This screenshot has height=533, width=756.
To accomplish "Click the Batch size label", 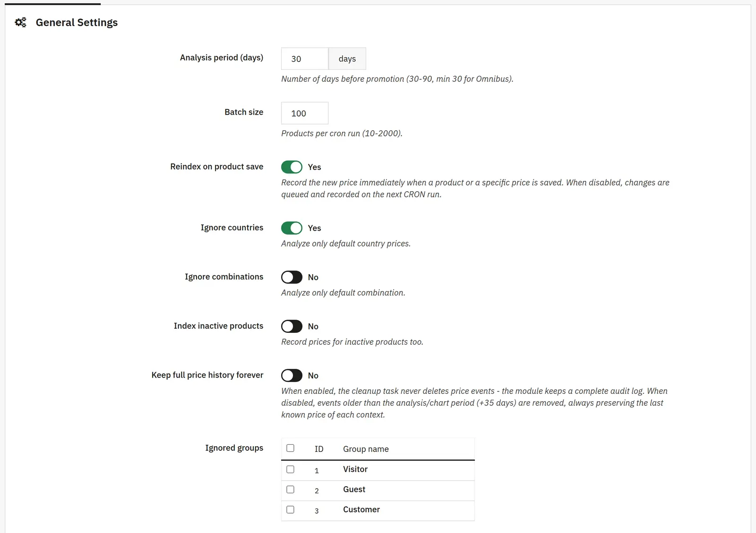I will [244, 112].
